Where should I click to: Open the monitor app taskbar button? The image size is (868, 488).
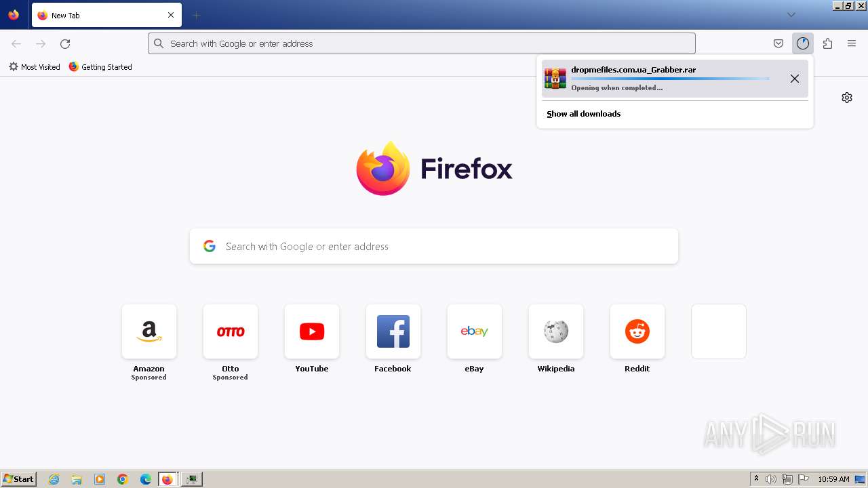coord(192,479)
